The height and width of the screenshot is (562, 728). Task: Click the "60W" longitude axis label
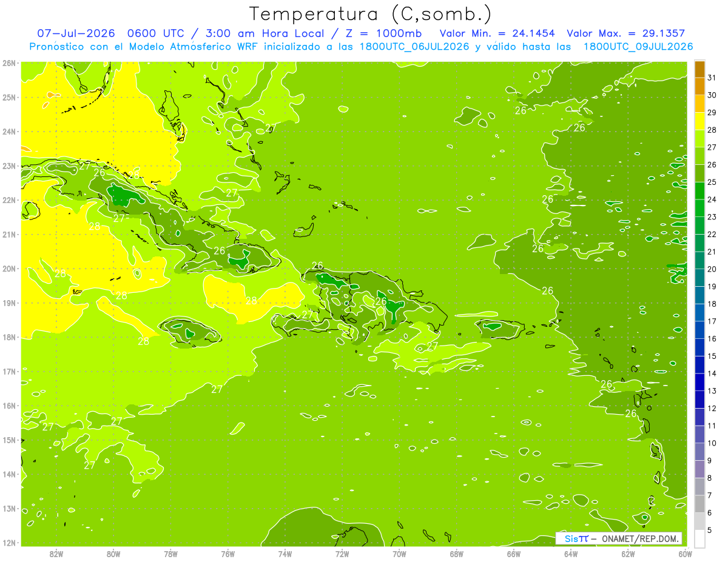pyautogui.click(x=686, y=553)
